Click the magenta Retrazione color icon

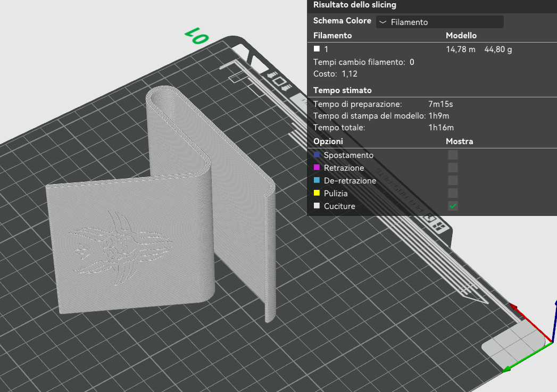pos(317,167)
